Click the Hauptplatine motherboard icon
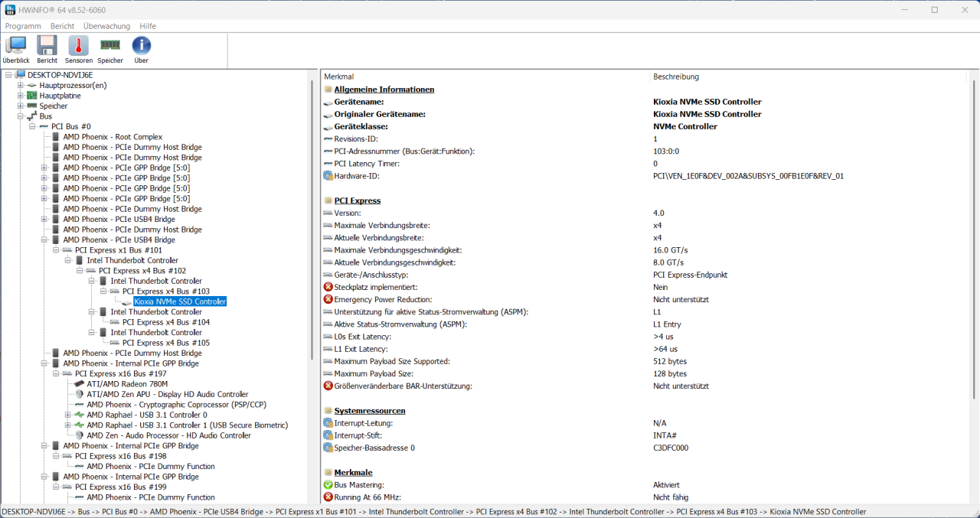This screenshot has width=980, height=518. point(32,96)
